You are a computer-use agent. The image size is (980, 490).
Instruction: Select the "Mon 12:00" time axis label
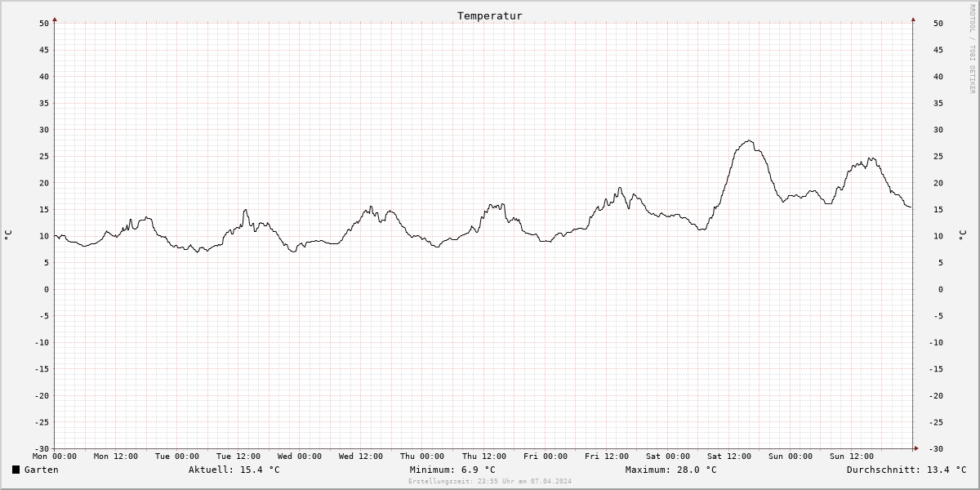tap(116, 457)
